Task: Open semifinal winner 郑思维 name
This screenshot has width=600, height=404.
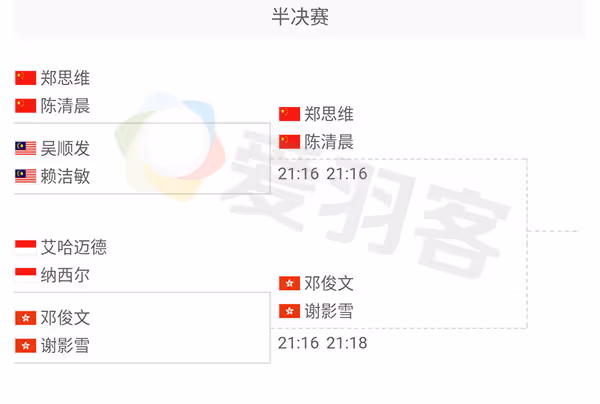Action: click(x=329, y=114)
